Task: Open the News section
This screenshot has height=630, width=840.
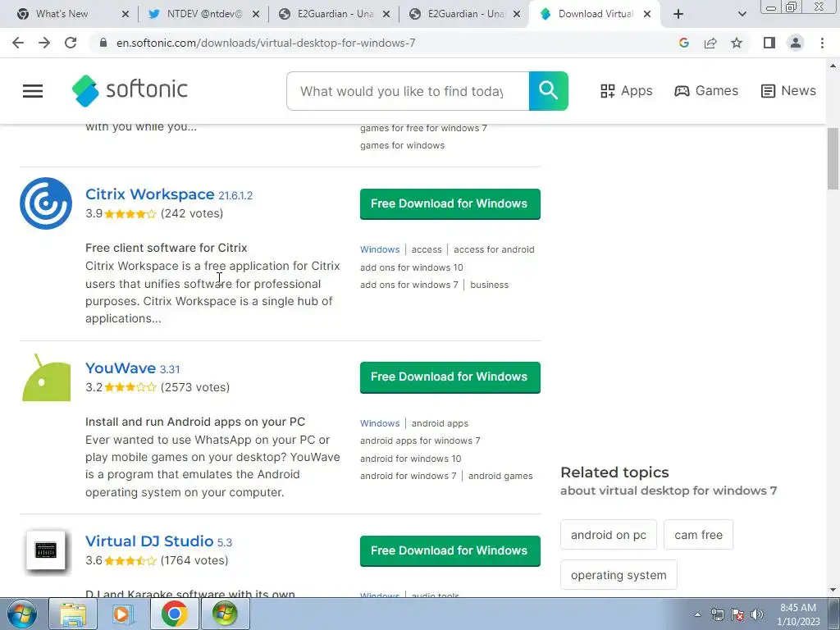Action: (788, 91)
